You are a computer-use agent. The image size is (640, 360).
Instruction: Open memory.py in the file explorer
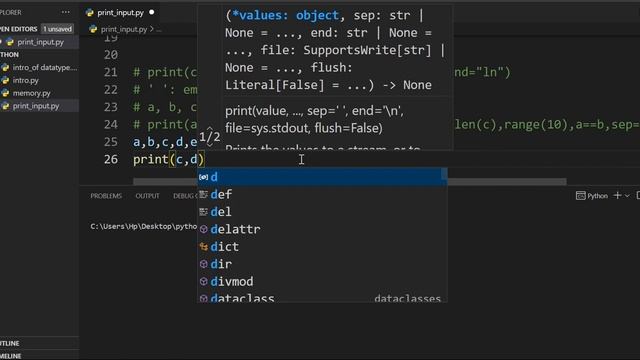(x=39, y=93)
